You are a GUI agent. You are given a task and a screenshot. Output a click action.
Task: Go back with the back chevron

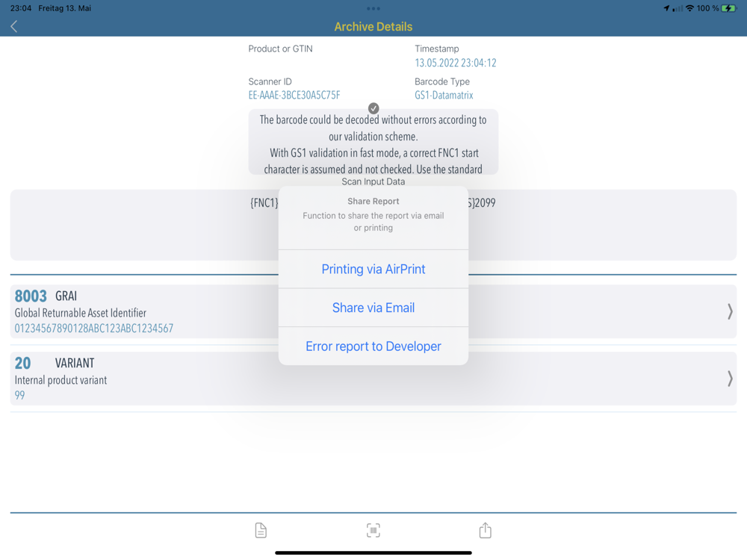(x=13, y=27)
